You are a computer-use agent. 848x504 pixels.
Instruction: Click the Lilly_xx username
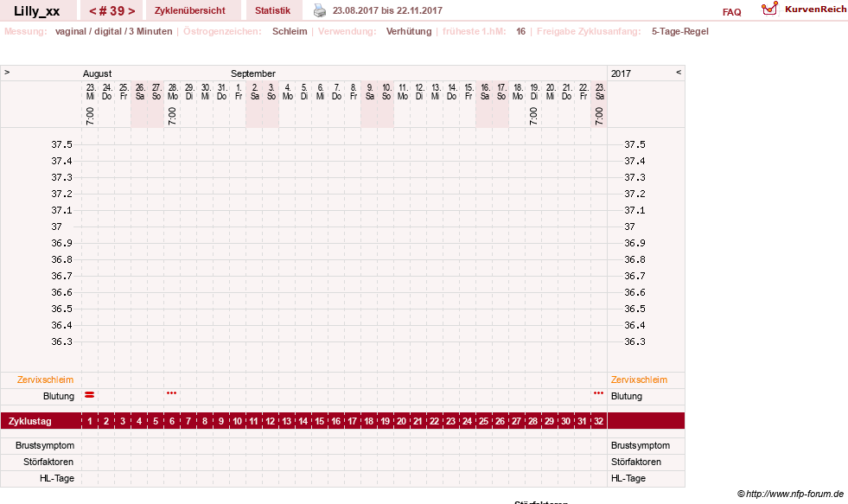coord(37,11)
